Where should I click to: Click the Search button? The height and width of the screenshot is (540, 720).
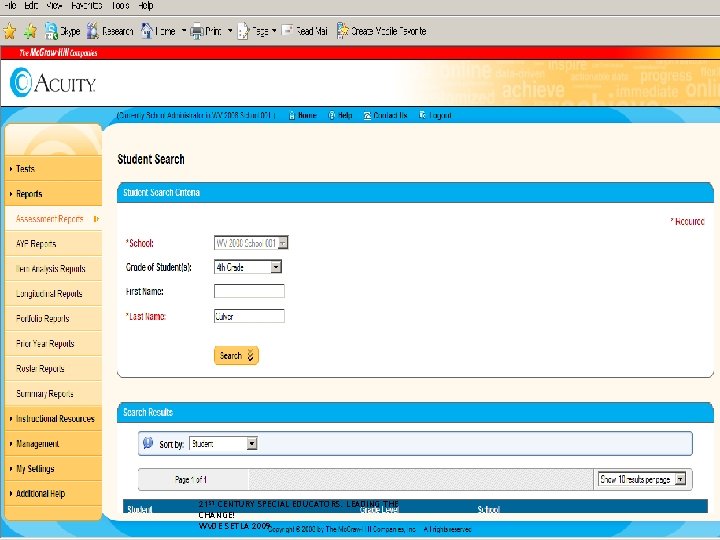[x=236, y=355]
